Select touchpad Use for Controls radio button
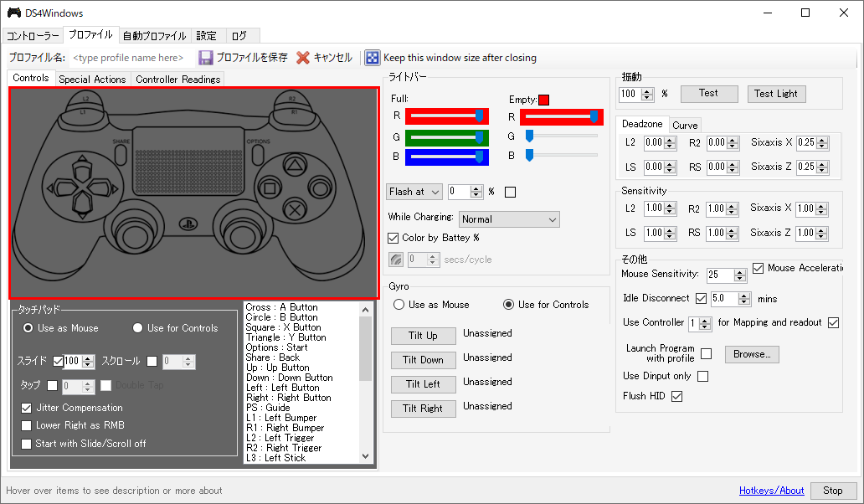This screenshot has height=504, width=864. tap(138, 327)
